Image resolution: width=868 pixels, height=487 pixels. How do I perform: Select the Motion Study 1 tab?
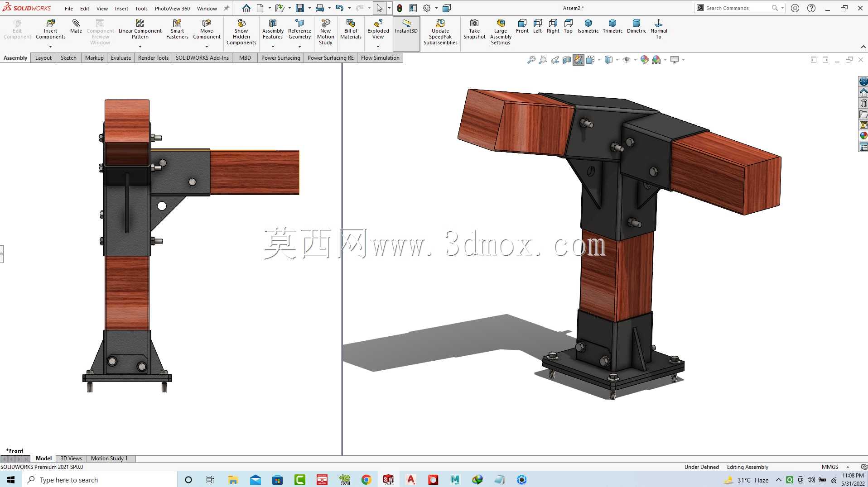[x=109, y=458]
